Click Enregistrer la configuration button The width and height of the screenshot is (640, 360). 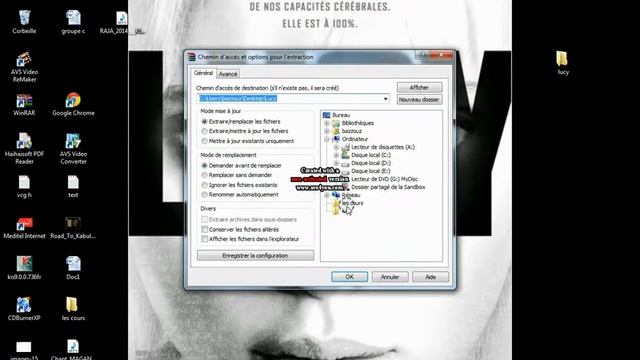[255, 256]
